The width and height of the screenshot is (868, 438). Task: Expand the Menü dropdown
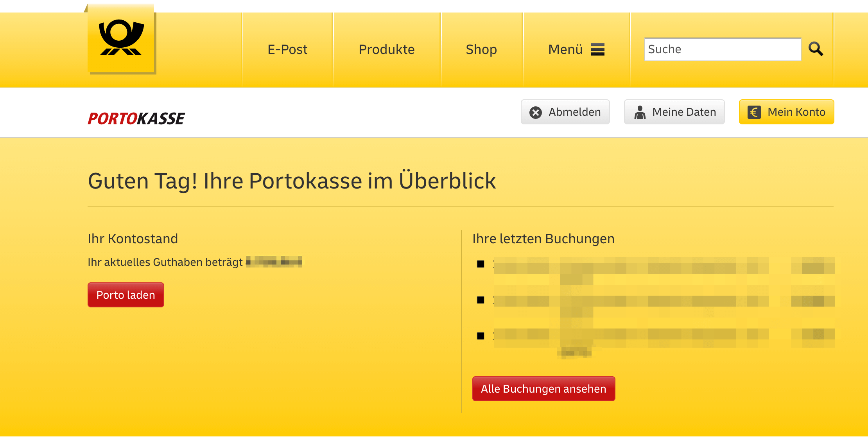click(565, 49)
